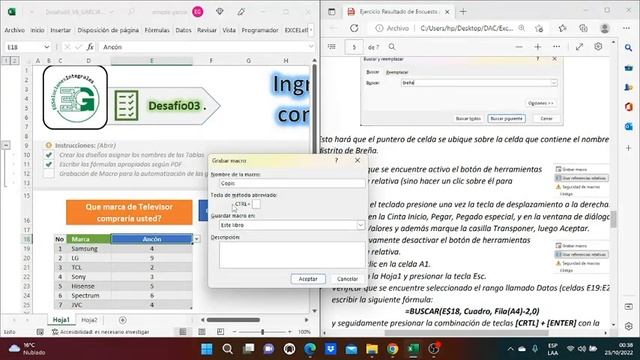Open PDF toolbar settings gear
This screenshot has width=640, height=360.
click(x=598, y=47)
